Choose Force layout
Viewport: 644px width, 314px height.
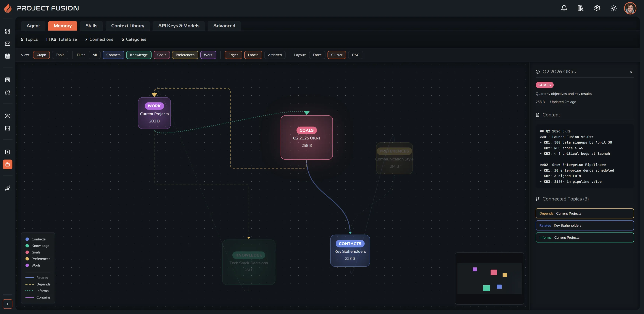317,55
